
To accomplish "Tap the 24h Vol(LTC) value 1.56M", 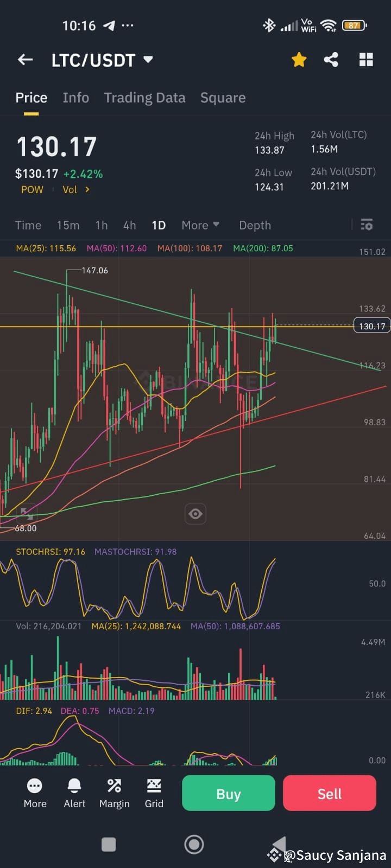I will pyautogui.click(x=324, y=149).
